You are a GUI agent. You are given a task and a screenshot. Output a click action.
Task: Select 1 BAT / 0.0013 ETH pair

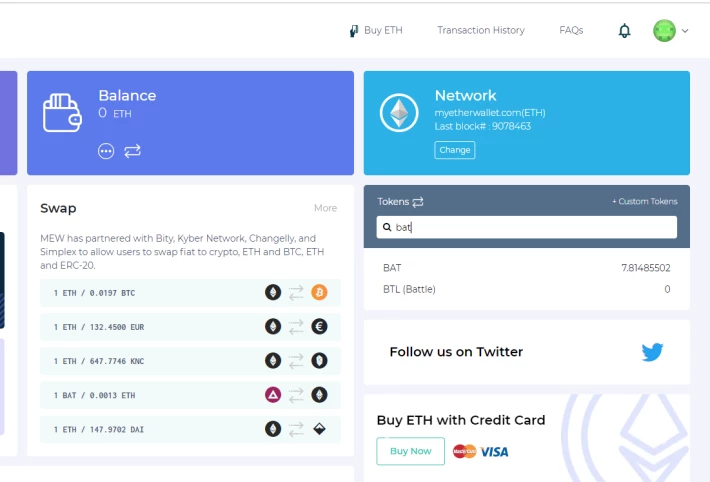coord(190,395)
